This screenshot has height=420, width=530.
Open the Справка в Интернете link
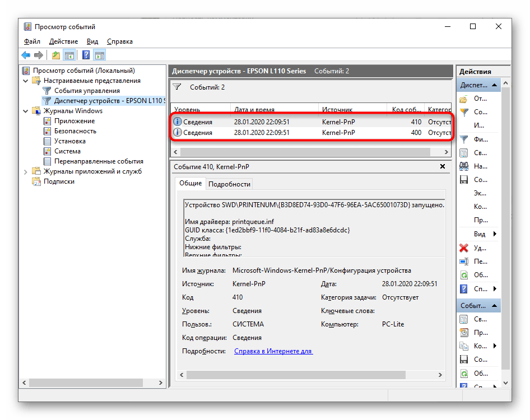273,351
